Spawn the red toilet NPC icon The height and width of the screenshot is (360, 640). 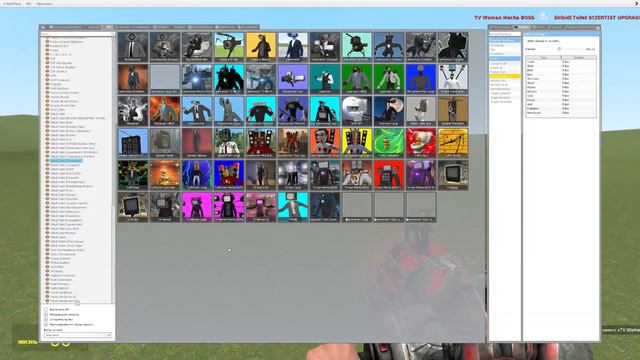[x=420, y=143]
